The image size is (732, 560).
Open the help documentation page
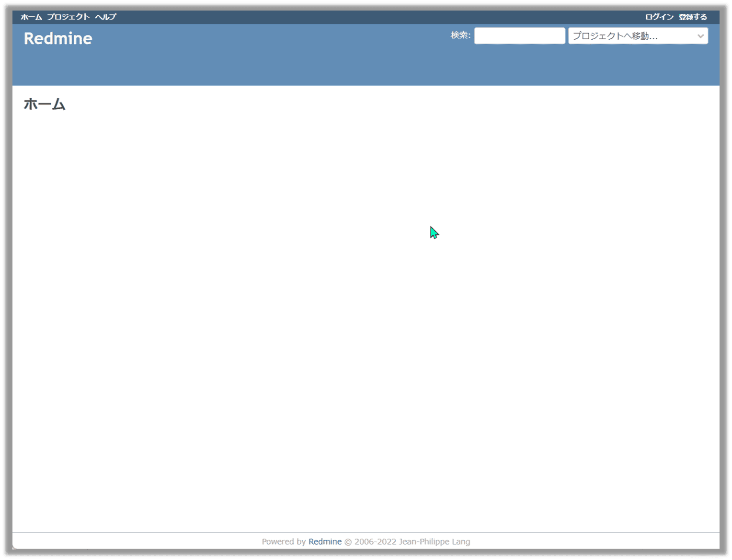click(105, 17)
